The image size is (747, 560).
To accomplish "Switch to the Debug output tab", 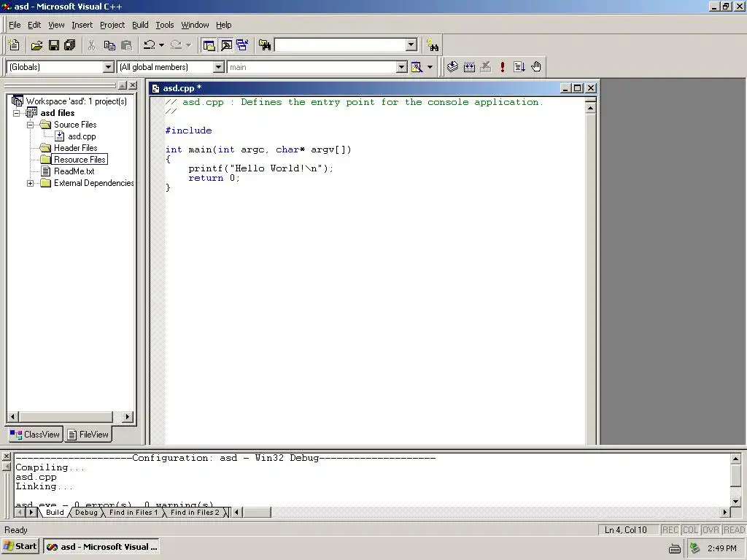I will (86, 513).
